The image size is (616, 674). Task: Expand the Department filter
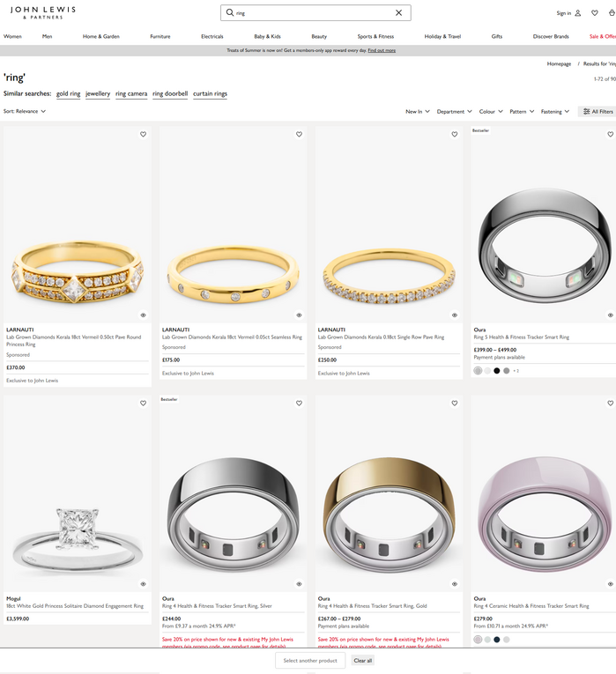click(x=455, y=111)
